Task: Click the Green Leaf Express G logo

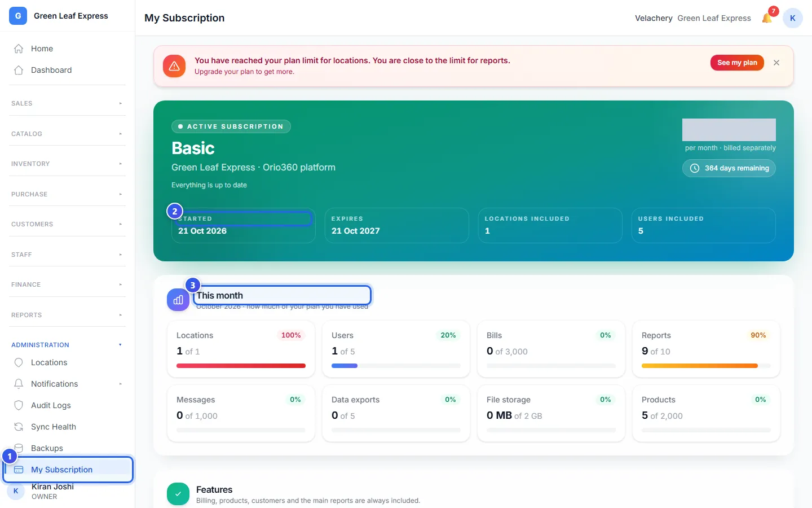Action: point(18,16)
